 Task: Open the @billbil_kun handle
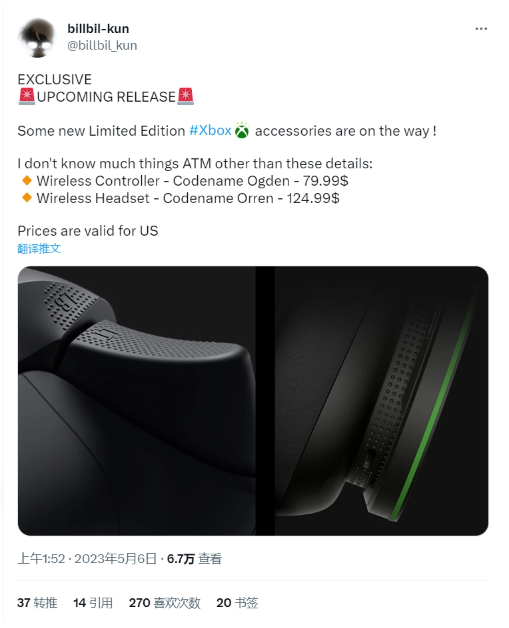tap(102, 46)
